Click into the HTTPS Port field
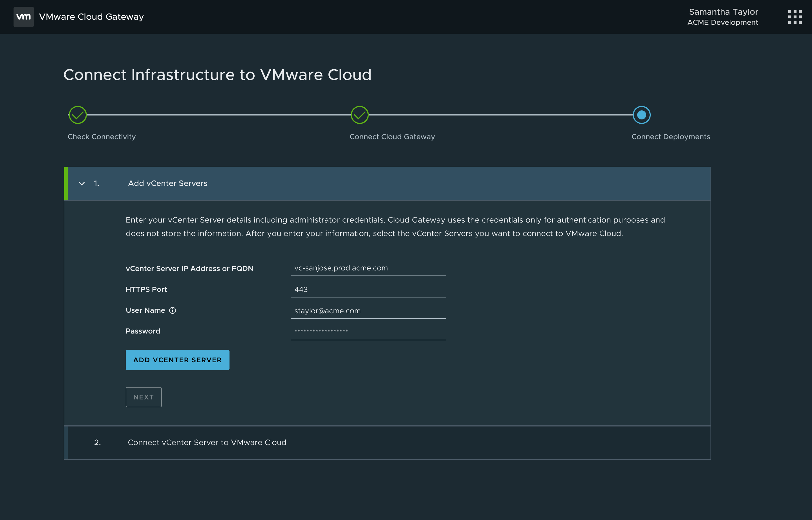Viewport: 812px width, 520px height. pyautogui.click(x=368, y=289)
